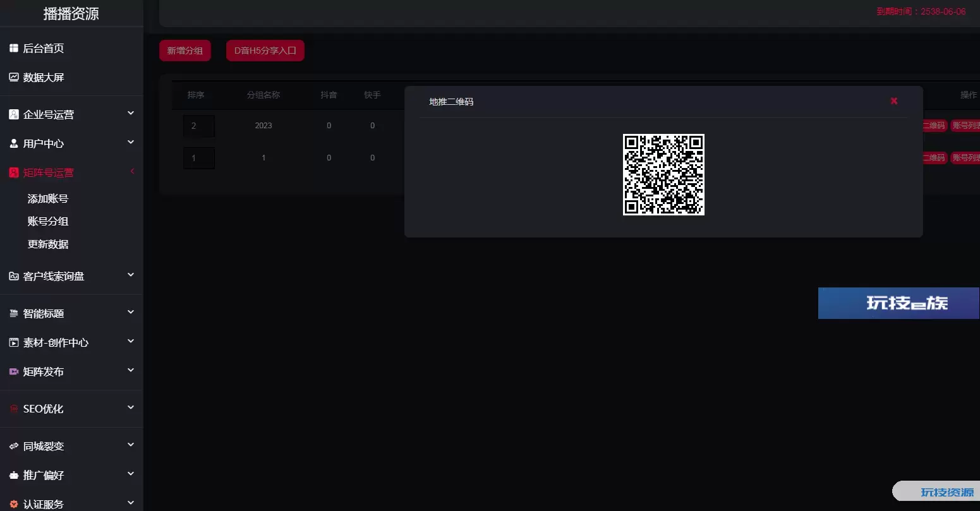The image size is (980, 511).
Task: Click the D音H5分享入口 button
Action: point(265,51)
